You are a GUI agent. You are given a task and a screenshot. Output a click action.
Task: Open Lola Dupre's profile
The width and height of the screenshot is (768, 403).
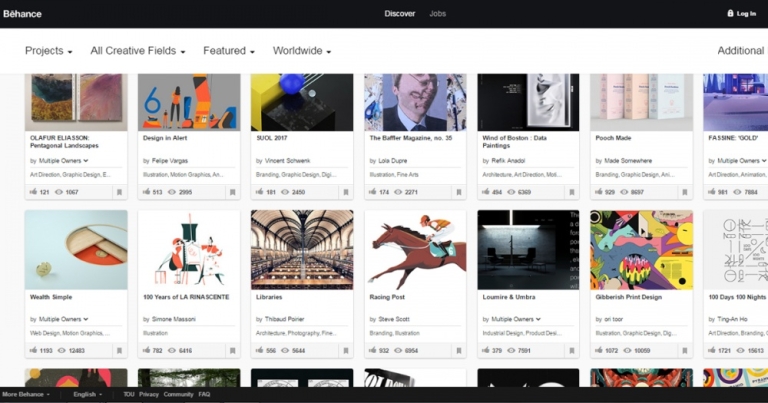[393, 161]
